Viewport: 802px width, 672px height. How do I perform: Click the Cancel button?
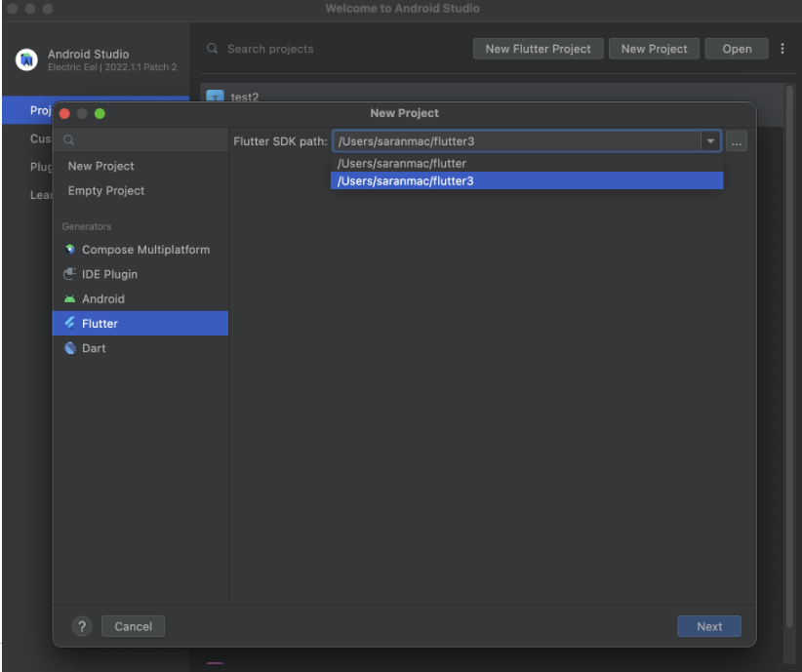pos(133,626)
